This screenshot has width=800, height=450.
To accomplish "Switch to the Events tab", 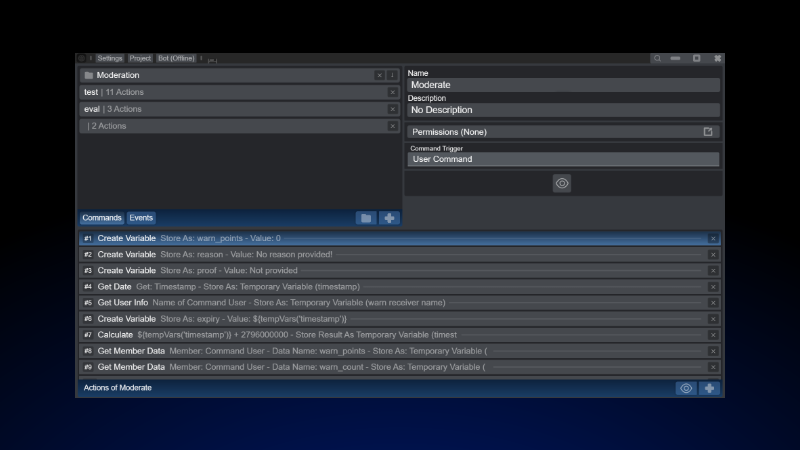I will click(x=141, y=218).
